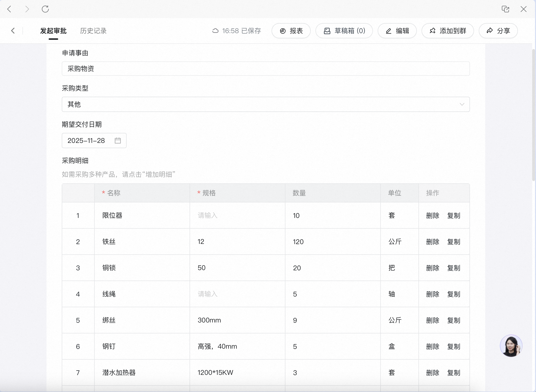Click empty 规格 field of 限位器 row

point(237,216)
